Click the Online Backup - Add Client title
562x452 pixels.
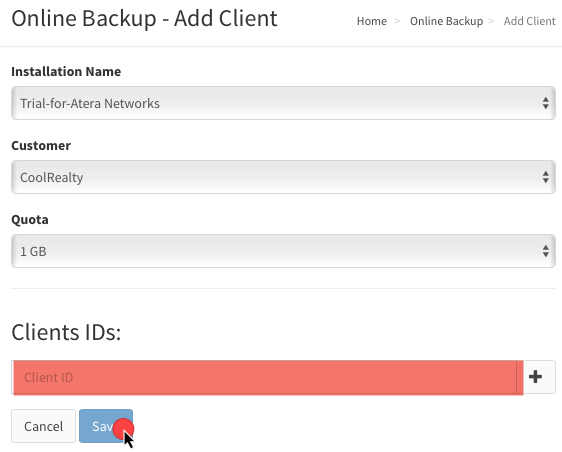(144, 18)
